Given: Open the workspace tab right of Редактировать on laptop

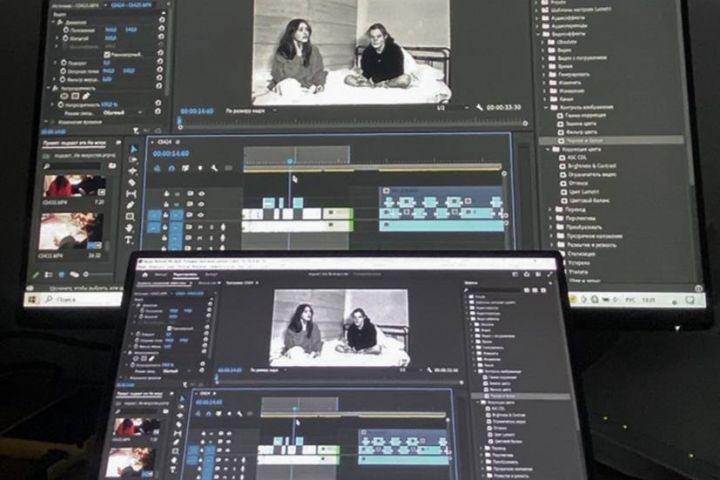Looking at the screenshot, I should 211,275.
